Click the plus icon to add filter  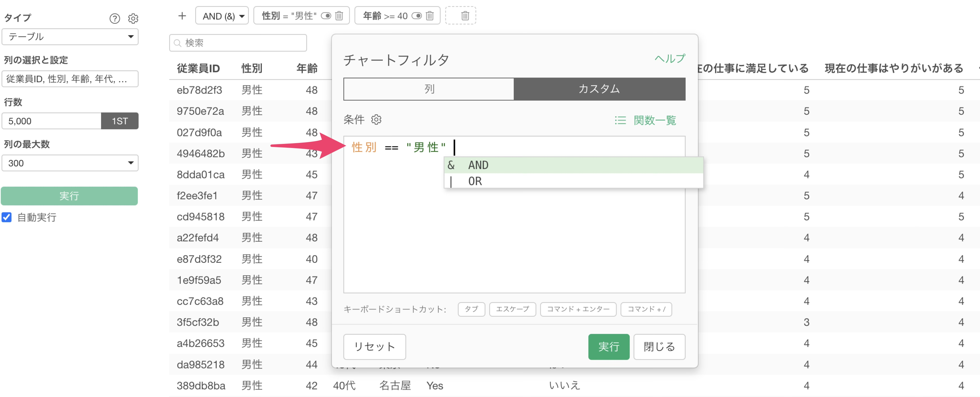182,16
